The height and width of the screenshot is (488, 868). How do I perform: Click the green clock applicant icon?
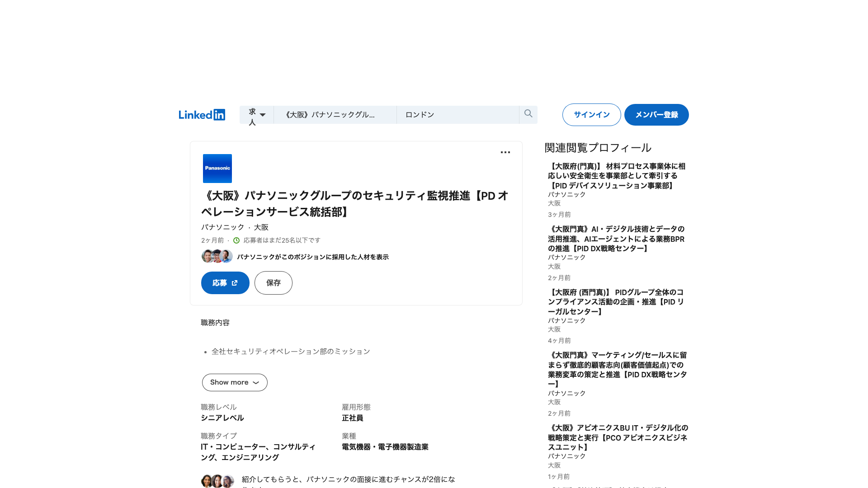236,240
